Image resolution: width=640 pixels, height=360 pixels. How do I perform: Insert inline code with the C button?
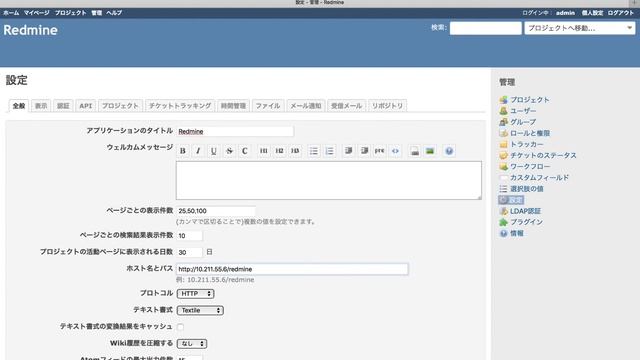click(x=244, y=151)
